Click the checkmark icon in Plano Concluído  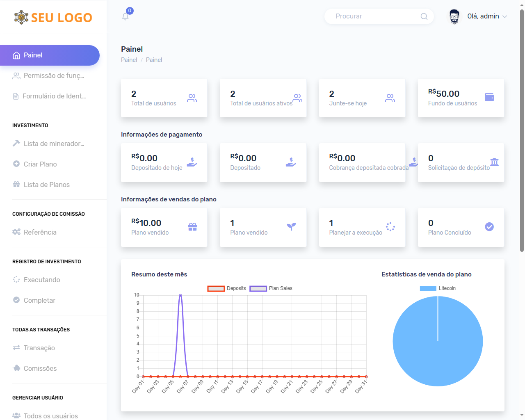pos(489,227)
